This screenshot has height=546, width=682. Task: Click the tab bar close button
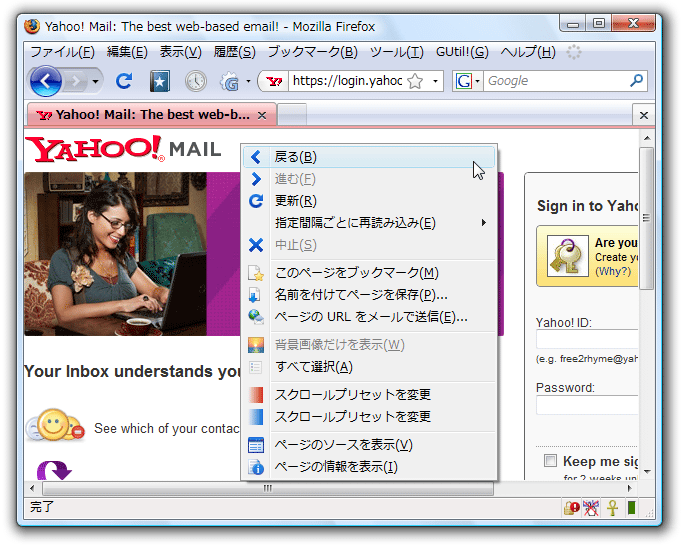644,115
